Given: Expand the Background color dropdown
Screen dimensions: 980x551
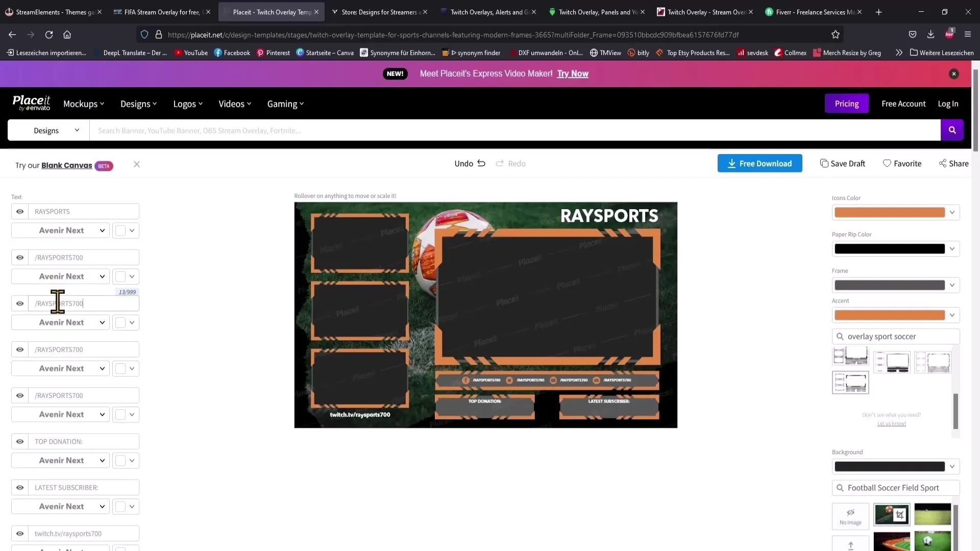Looking at the screenshot, I should click(952, 466).
